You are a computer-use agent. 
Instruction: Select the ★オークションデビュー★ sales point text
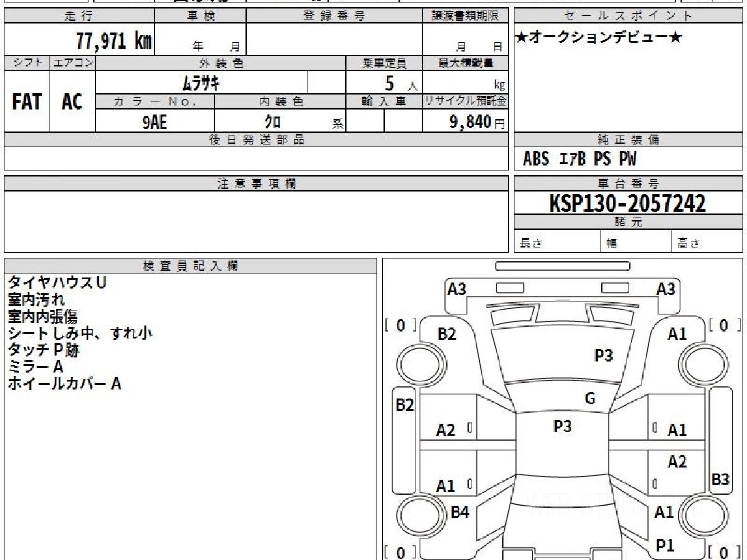[x=599, y=38]
